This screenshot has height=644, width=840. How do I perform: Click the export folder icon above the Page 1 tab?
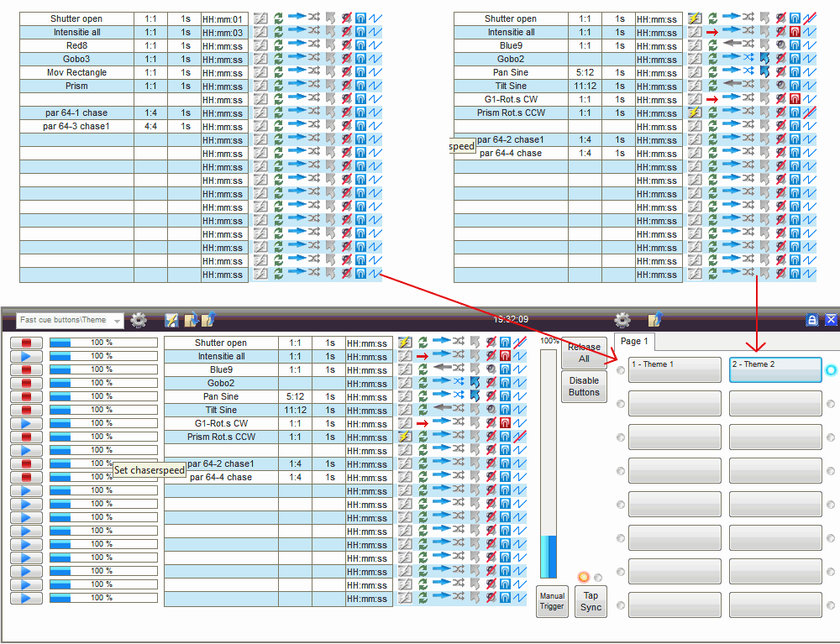click(655, 320)
